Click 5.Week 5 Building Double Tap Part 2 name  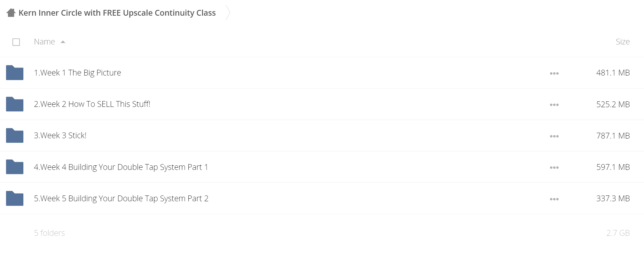pos(121,198)
